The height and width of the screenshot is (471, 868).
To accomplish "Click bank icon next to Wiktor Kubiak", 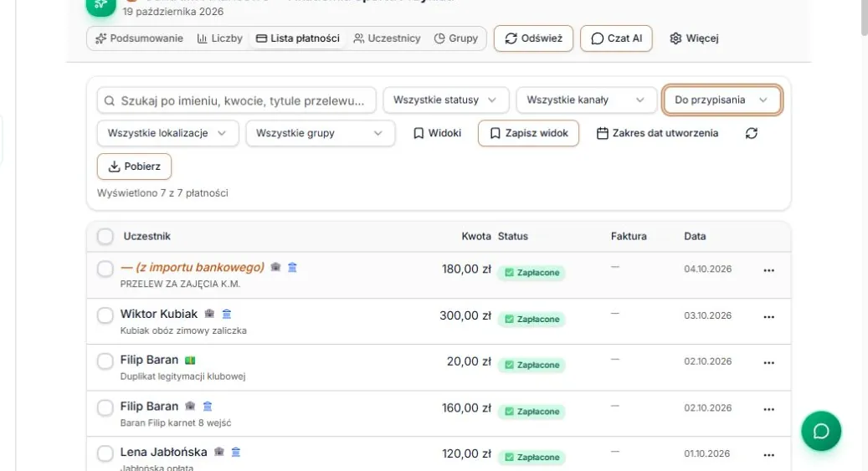I will tap(226, 314).
